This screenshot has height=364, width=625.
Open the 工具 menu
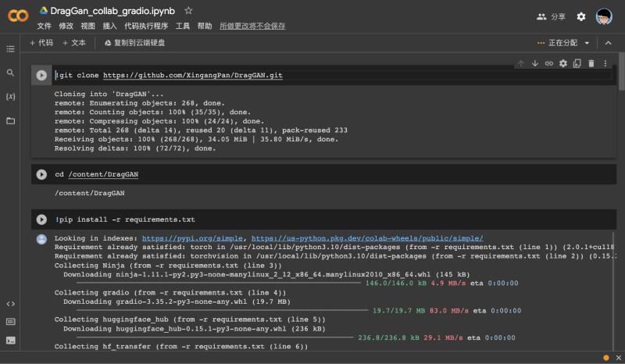(x=182, y=26)
